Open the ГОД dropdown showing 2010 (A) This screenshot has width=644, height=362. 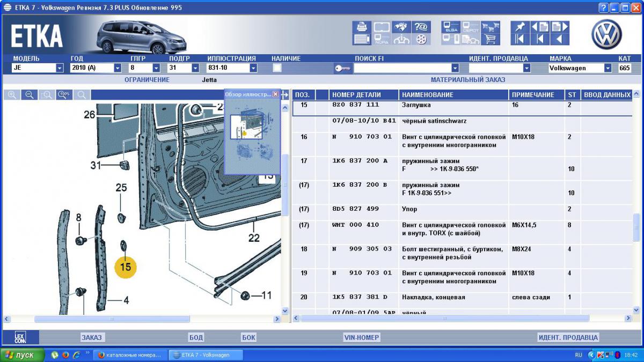tap(118, 68)
